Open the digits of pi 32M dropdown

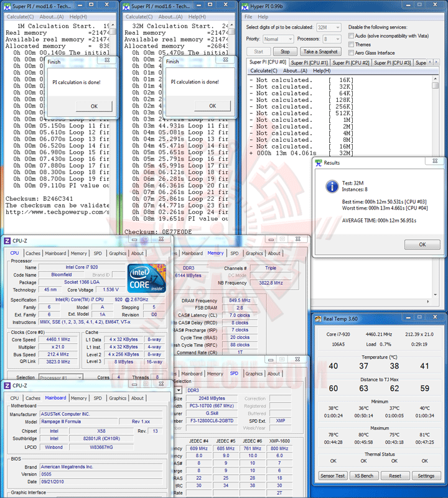(329, 27)
